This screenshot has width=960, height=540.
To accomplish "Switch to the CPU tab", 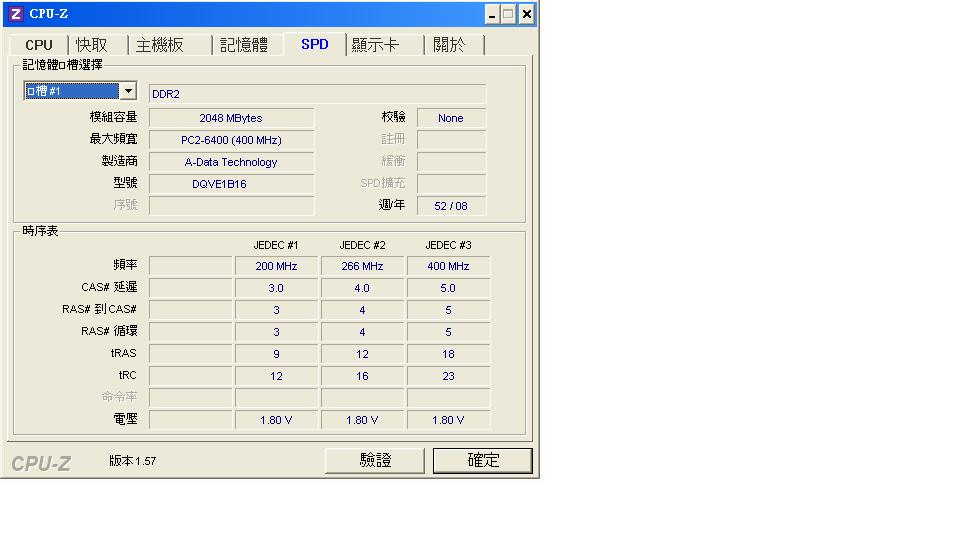I will [x=39, y=45].
